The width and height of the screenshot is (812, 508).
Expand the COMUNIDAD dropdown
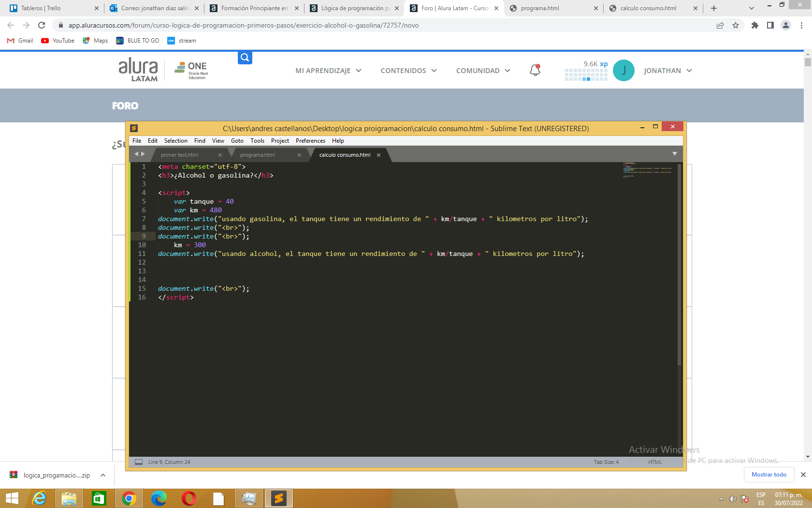tap(483, 71)
